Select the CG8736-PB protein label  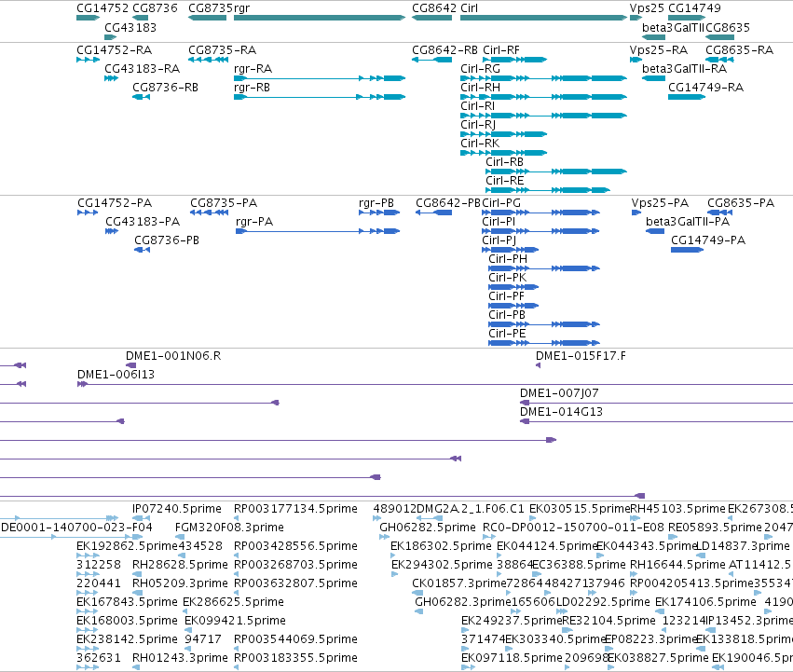coord(167,240)
